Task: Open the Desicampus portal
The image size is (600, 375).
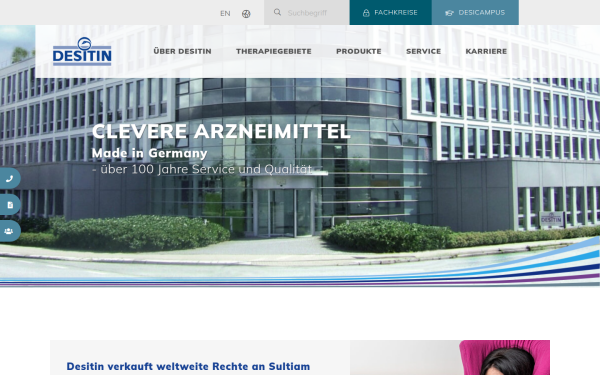Action: 475,13
